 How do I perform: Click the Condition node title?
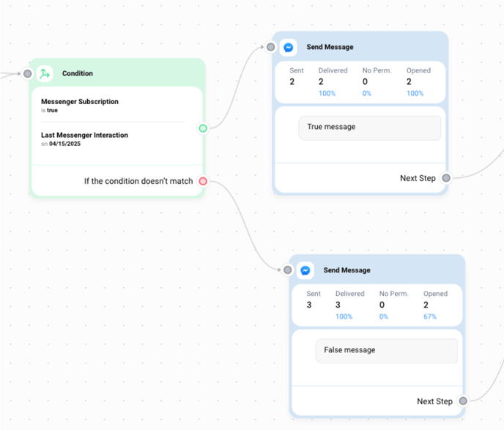click(78, 73)
